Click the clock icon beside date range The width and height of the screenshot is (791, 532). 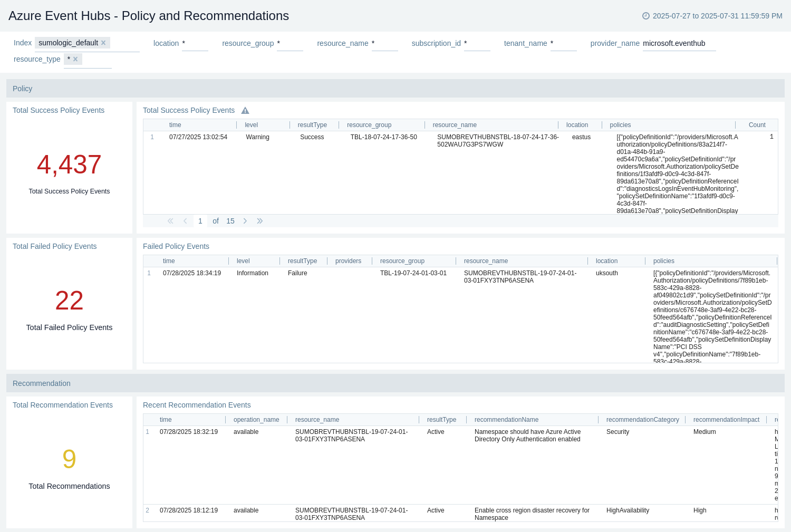pyautogui.click(x=645, y=16)
